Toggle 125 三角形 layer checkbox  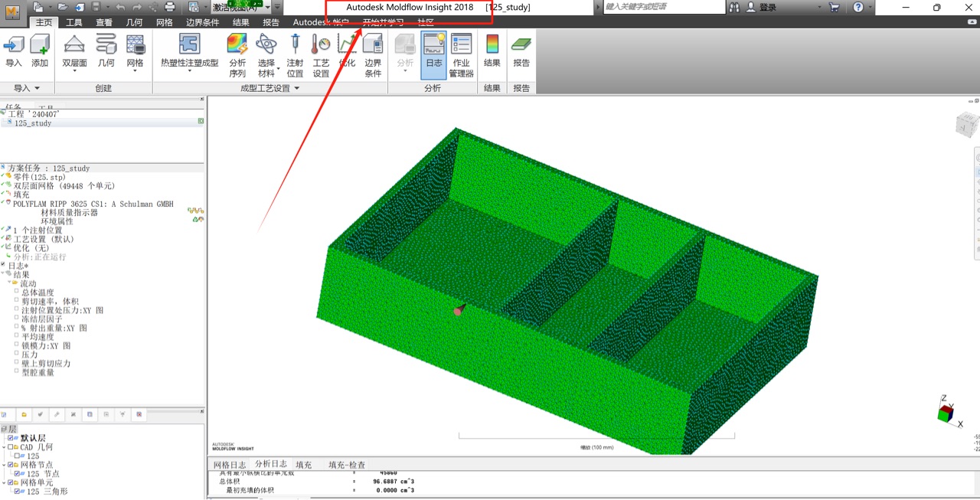(18, 492)
